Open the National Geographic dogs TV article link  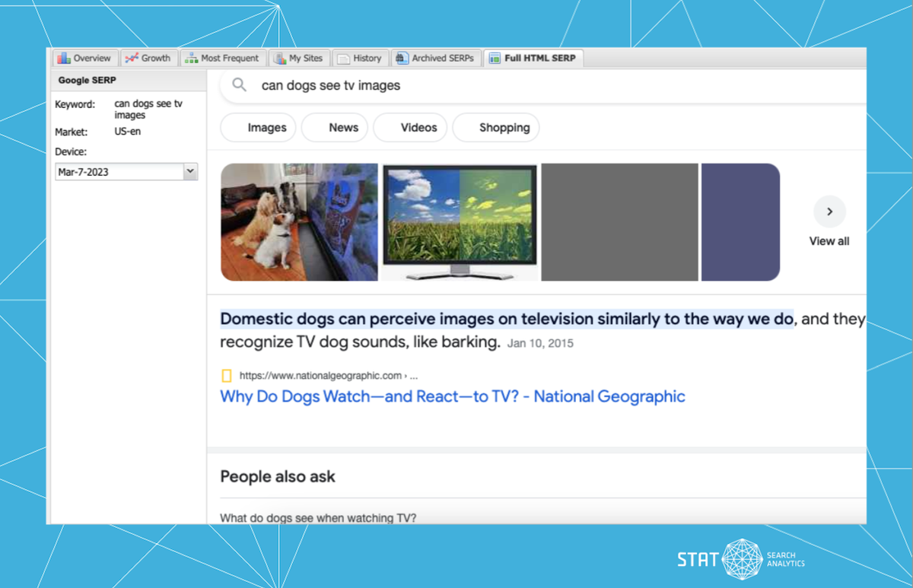pos(452,396)
